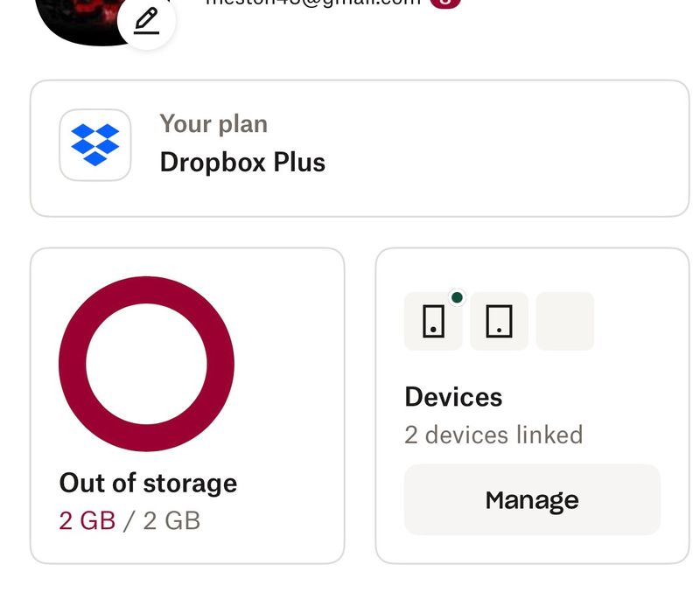Click the Devices heading
The image size is (700, 606).
coord(453,397)
